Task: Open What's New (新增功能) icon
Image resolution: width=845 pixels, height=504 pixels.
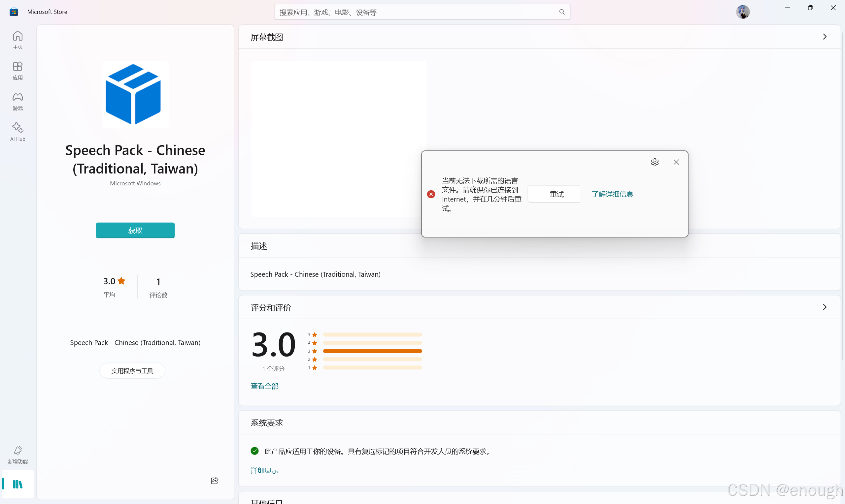Action: [x=18, y=455]
